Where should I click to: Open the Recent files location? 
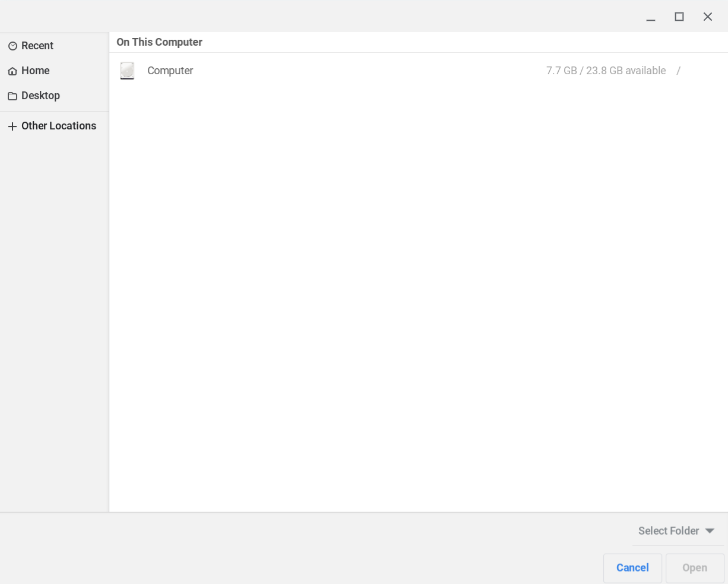[x=37, y=46]
